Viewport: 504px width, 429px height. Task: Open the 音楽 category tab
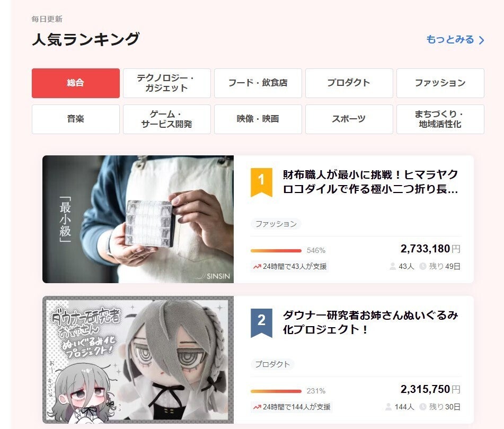(76, 119)
